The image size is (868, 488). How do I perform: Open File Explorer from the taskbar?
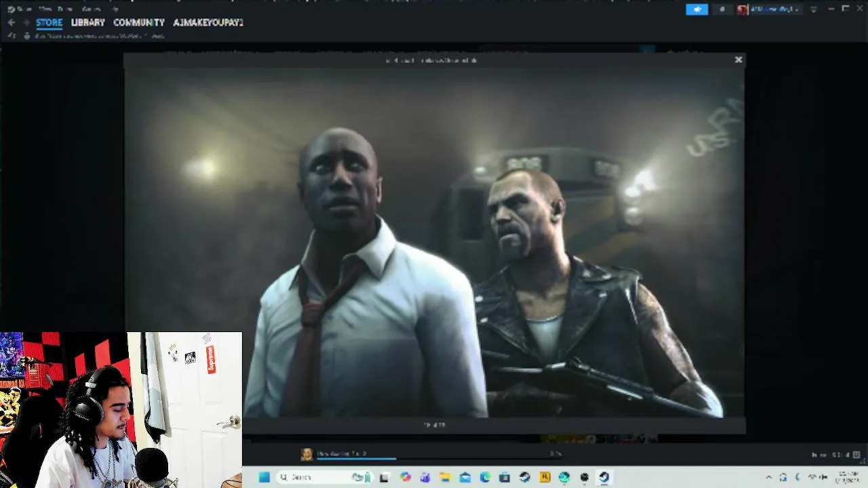pyautogui.click(x=446, y=477)
